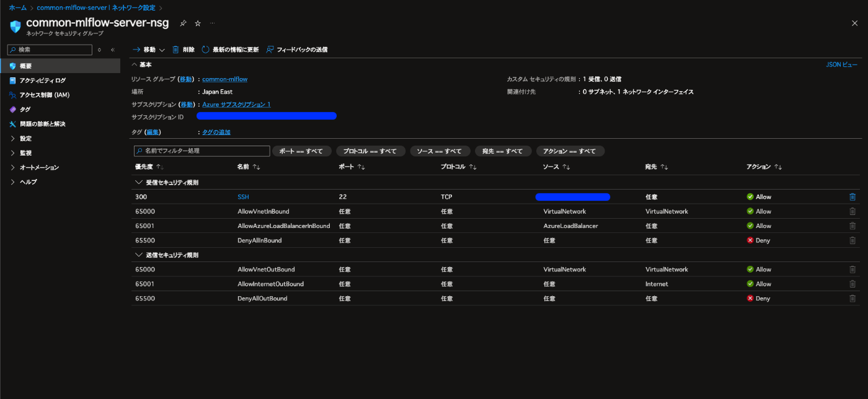
Task: Click trash icon on AllowVnetInBound row
Action: coord(852,211)
